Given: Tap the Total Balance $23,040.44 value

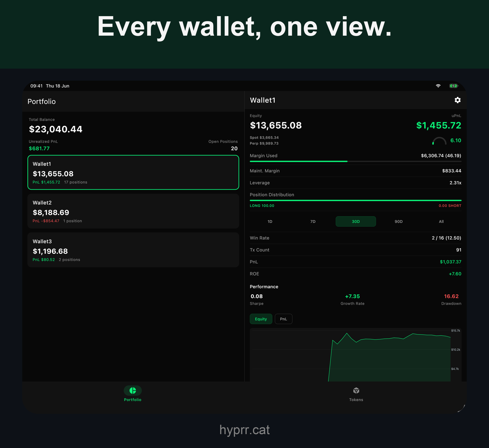Looking at the screenshot, I should (x=56, y=129).
